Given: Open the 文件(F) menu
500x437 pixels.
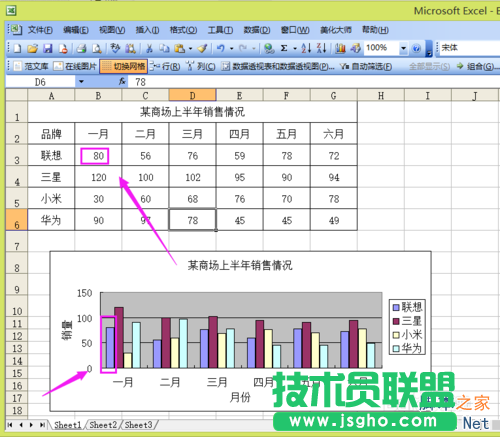Looking at the screenshot, I should tap(40, 30).
